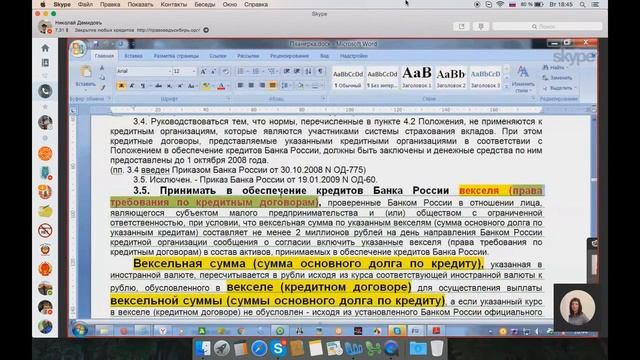
Task: Click the Increase Indent icon
Action: (297, 71)
